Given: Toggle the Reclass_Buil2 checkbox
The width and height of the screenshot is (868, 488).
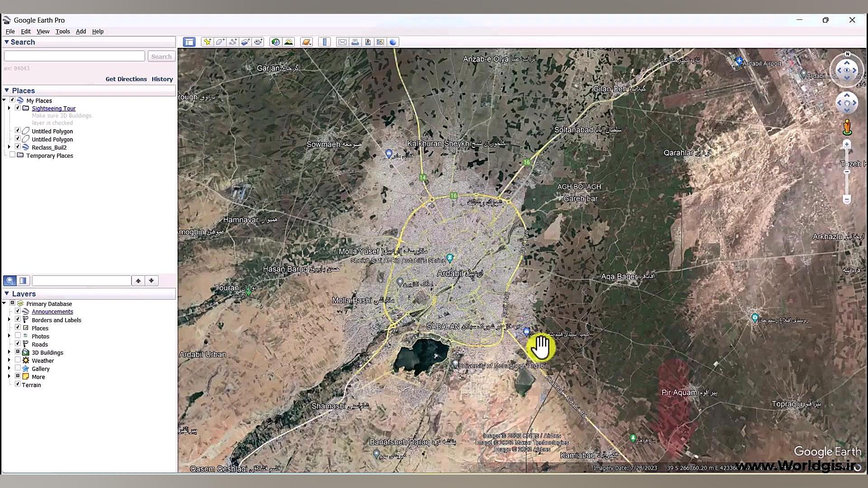Looking at the screenshot, I should click(18, 146).
